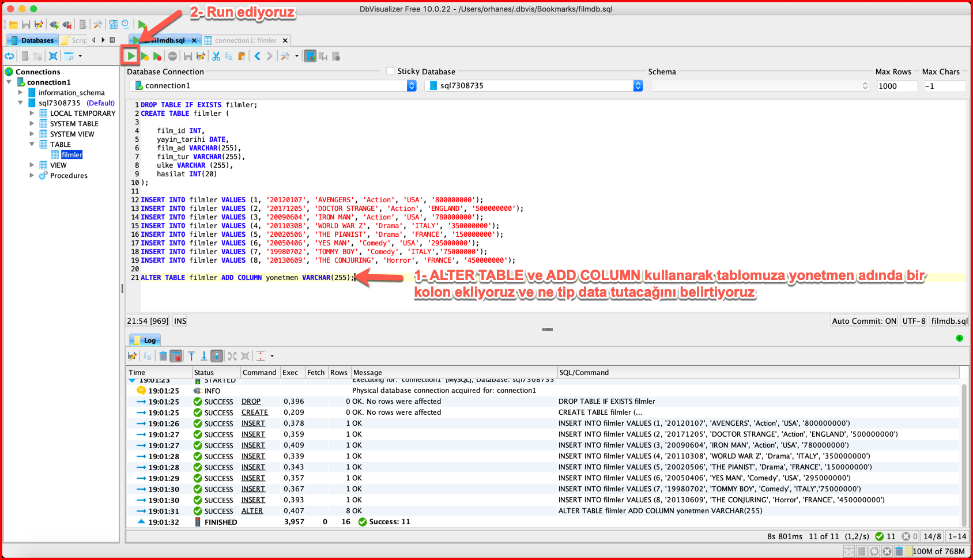This screenshot has height=560, width=973.
Task: Click the monitor/schedule clock icon in main toolbar
Action: tap(126, 24)
